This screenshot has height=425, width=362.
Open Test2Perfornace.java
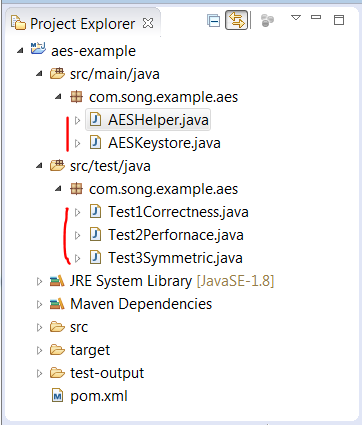coord(176,235)
